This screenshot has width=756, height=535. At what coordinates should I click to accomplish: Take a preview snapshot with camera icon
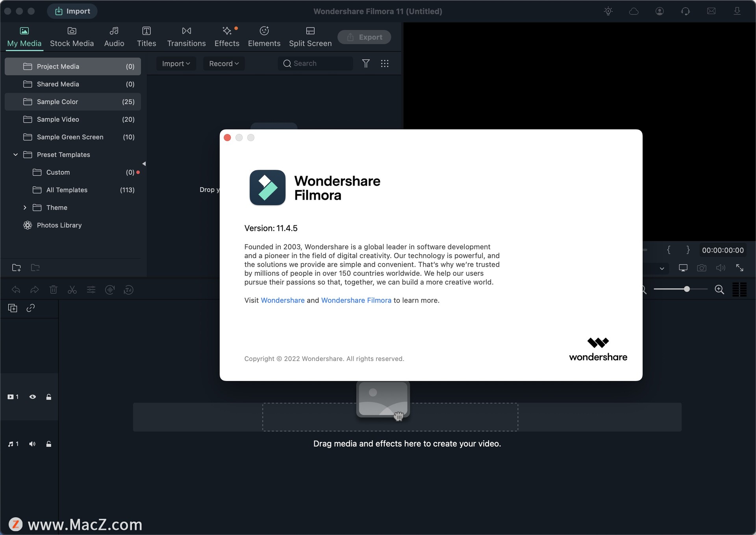point(702,268)
